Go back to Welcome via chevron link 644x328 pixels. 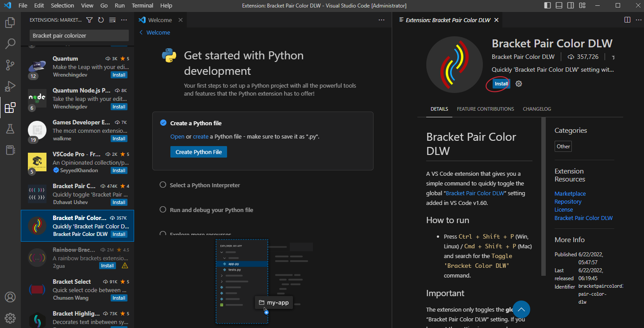pos(154,32)
